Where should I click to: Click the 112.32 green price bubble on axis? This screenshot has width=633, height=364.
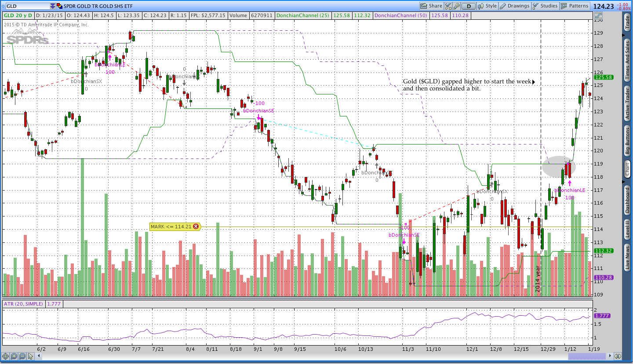coord(603,251)
